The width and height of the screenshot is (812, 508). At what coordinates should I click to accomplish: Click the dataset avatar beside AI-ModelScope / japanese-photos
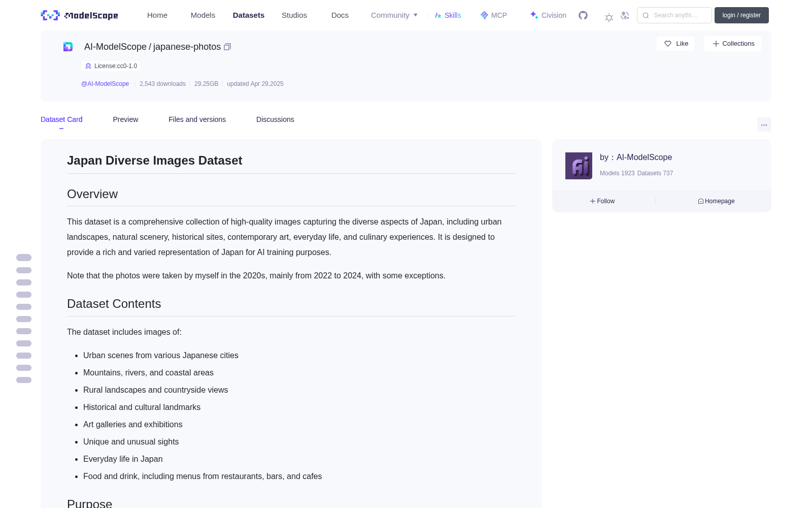click(68, 47)
